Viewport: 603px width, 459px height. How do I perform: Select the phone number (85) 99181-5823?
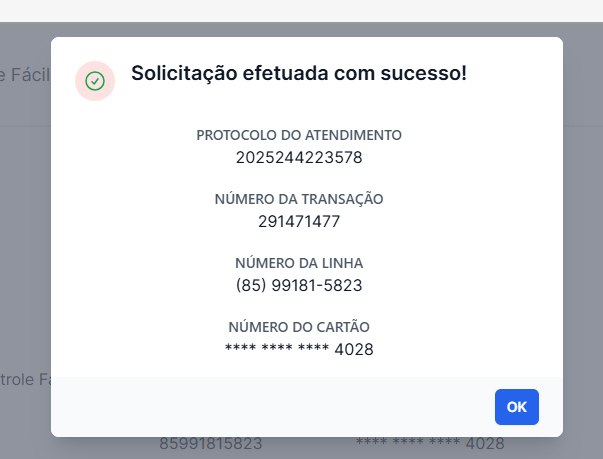tap(299, 285)
